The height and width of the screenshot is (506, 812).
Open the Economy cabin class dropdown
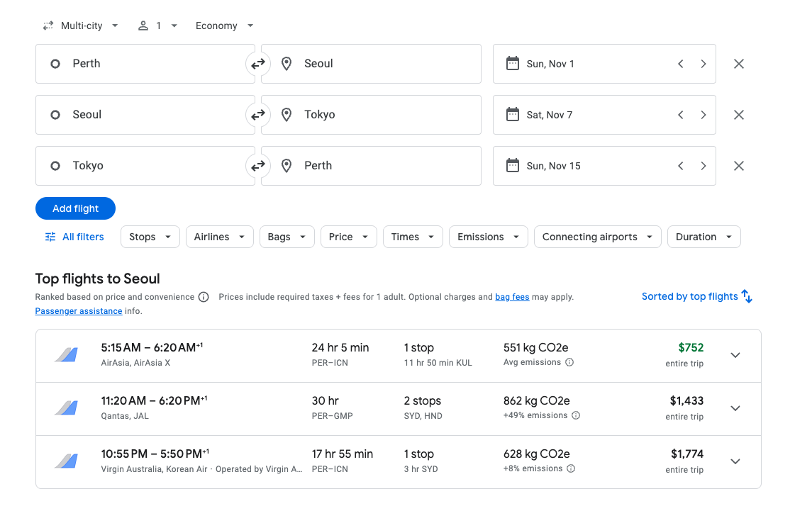[224, 26]
